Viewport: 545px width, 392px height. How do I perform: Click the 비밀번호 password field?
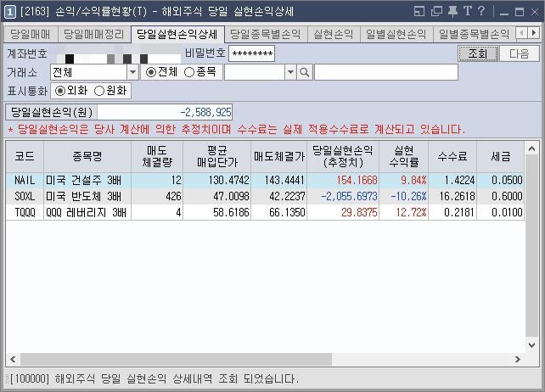pos(251,53)
